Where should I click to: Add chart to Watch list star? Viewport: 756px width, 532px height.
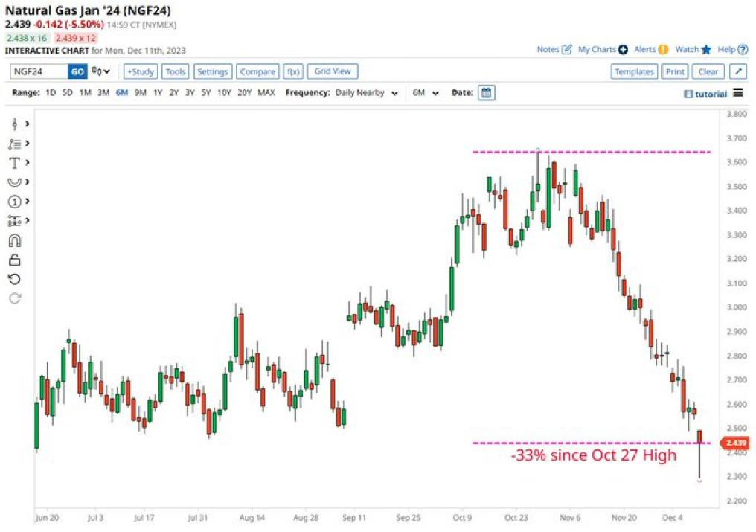click(x=693, y=49)
